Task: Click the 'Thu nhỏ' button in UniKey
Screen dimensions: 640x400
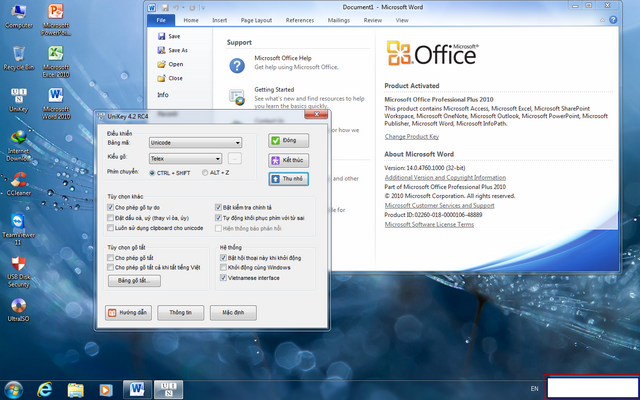Action: pyautogui.click(x=289, y=179)
